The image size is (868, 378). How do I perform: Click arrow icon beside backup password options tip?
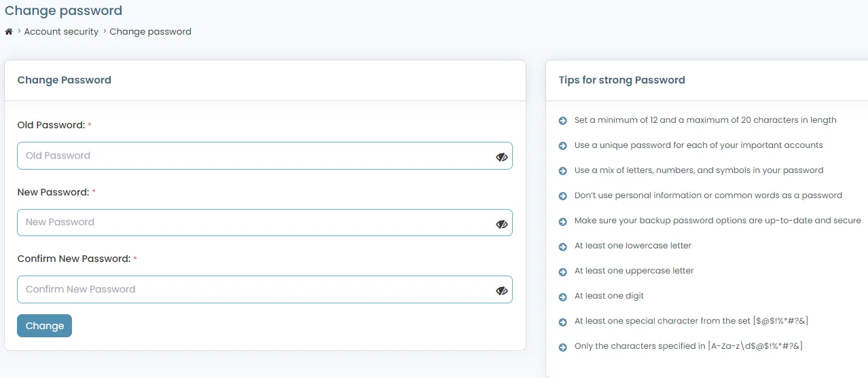pos(562,221)
